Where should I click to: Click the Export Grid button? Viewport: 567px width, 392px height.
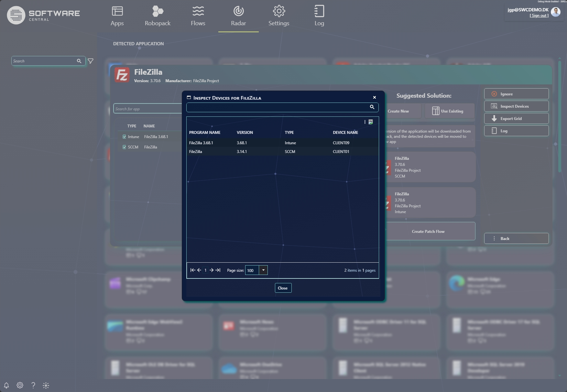point(516,118)
